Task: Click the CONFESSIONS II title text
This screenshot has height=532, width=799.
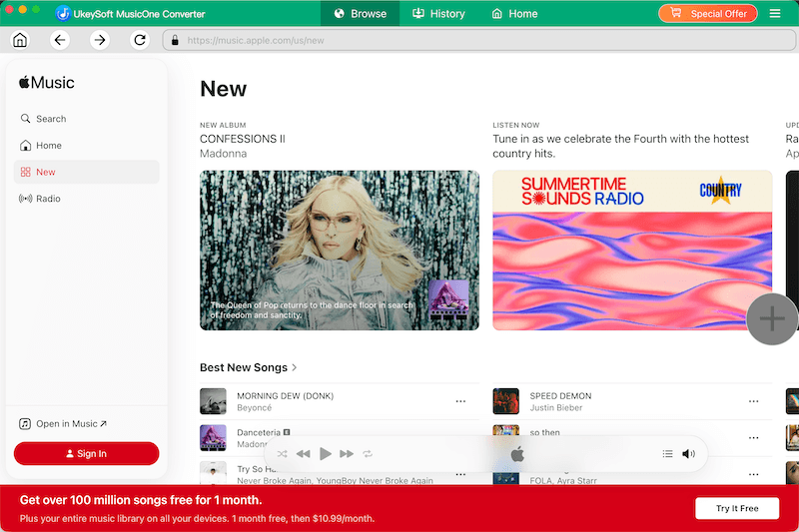Action: pyautogui.click(x=243, y=139)
